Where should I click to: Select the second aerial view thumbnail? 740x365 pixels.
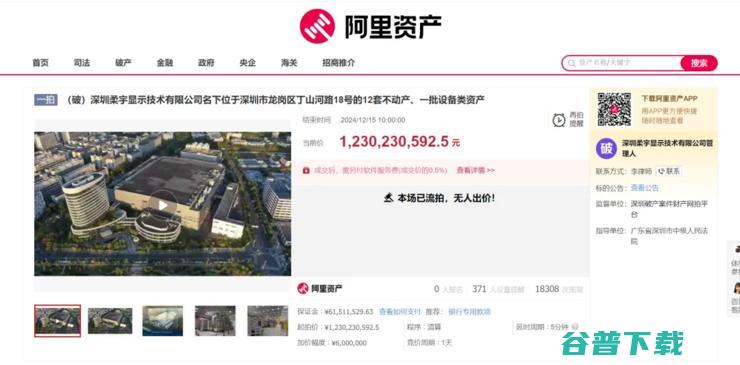pyautogui.click(x=110, y=321)
